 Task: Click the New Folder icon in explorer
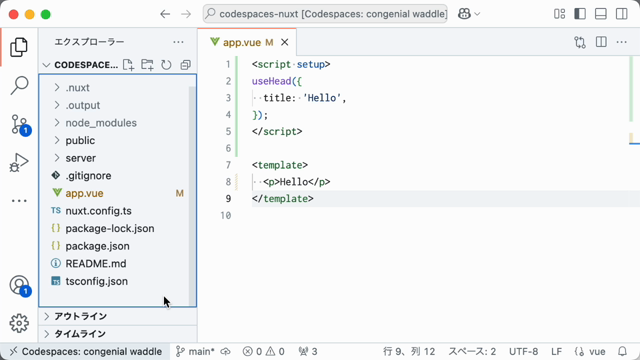tap(147, 65)
